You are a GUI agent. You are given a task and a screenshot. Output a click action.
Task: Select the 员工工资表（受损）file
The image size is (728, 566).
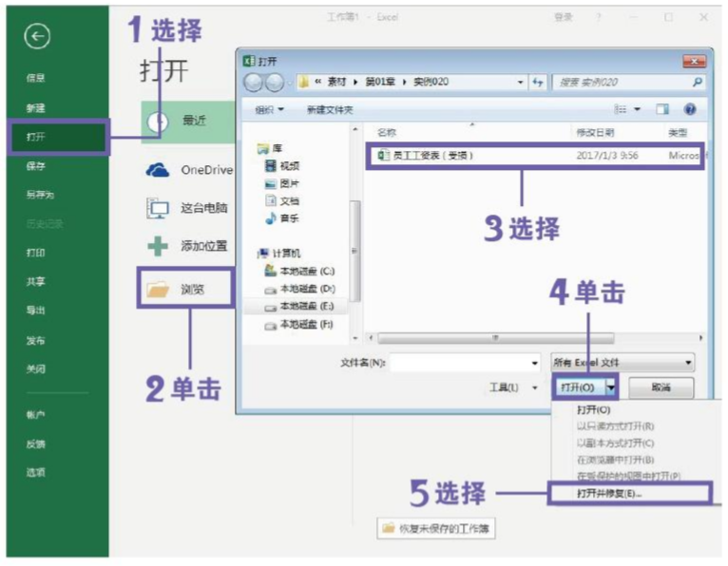535,156
